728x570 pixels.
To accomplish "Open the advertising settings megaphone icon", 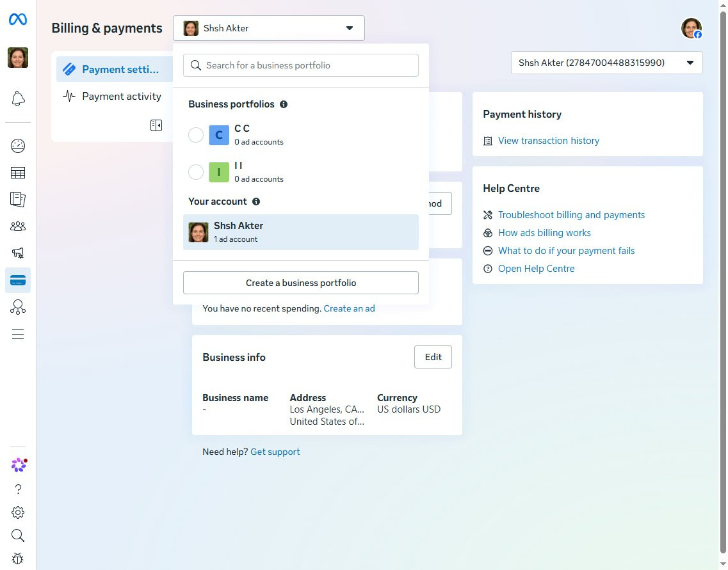I will pyautogui.click(x=18, y=253).
